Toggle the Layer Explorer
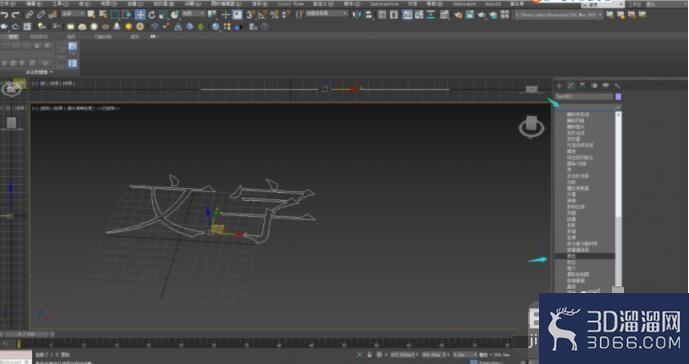The width and height of the screenshot is (689, 364). pos(394,15)
